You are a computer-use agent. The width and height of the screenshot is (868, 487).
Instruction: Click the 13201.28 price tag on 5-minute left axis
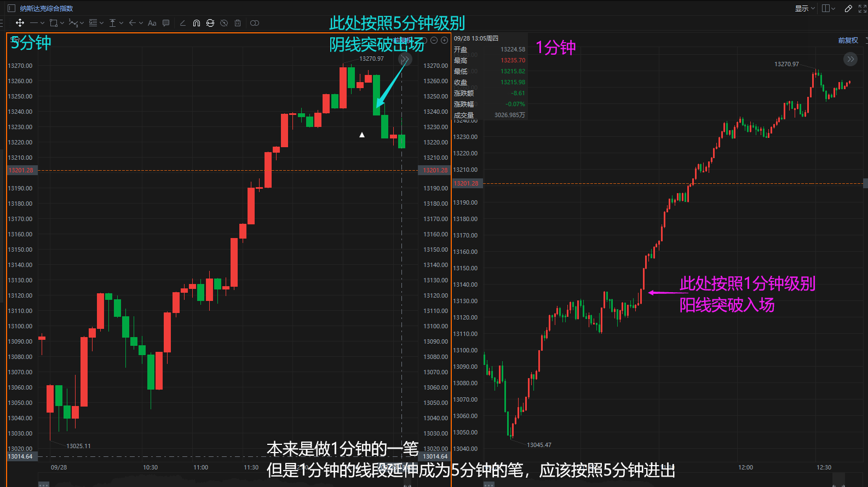[22, 170]
